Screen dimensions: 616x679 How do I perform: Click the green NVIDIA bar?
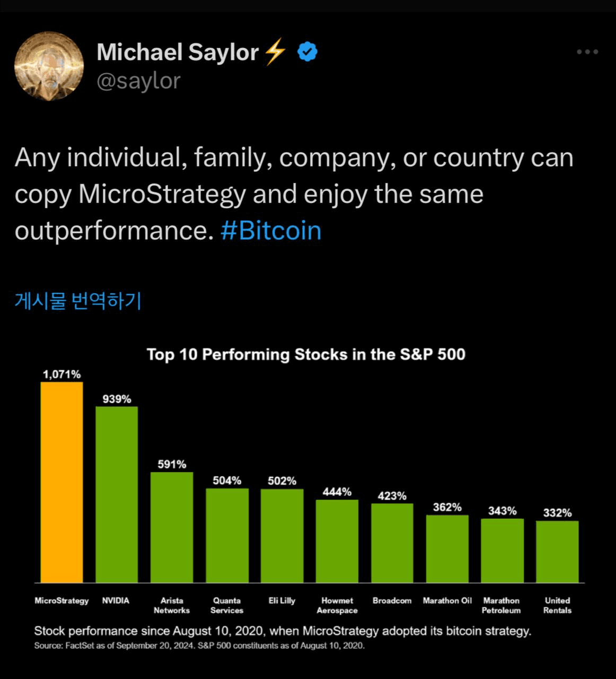pos(117,494)
